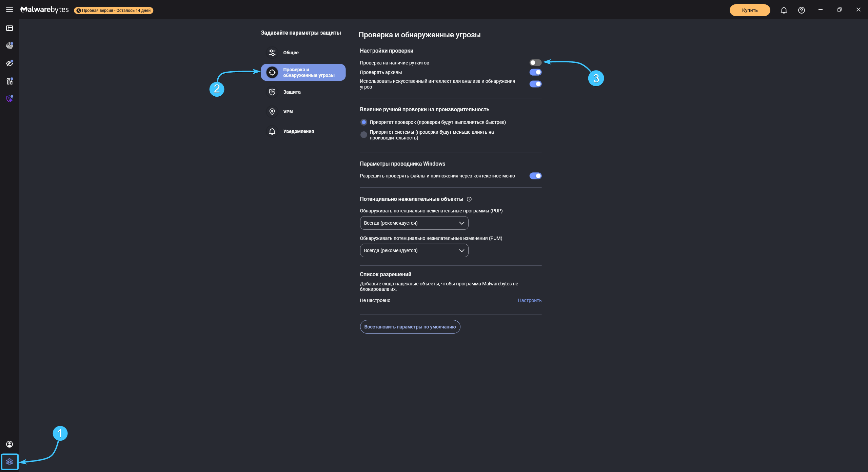Open the account profile icon
The image size is (868, 472).
(9, 444)
